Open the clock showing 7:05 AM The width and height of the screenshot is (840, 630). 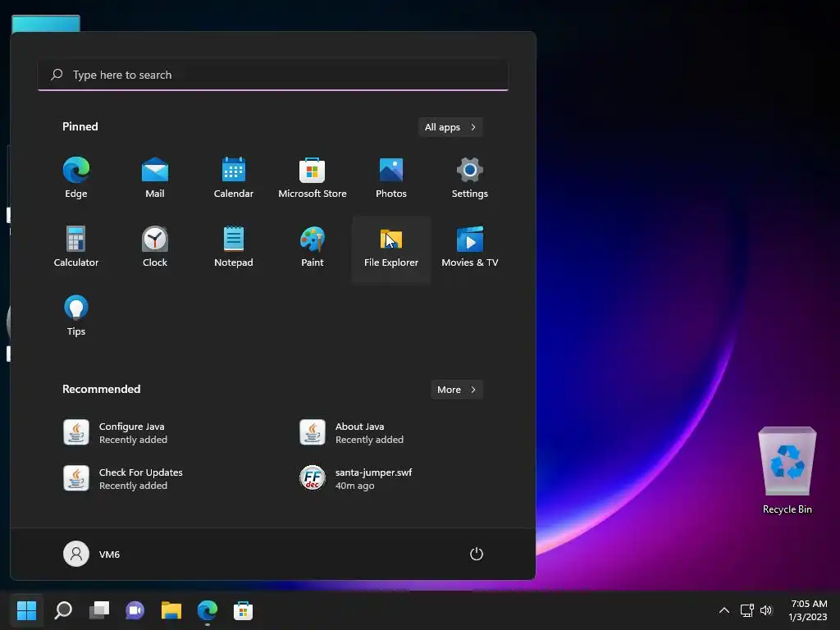pos(808,610)
